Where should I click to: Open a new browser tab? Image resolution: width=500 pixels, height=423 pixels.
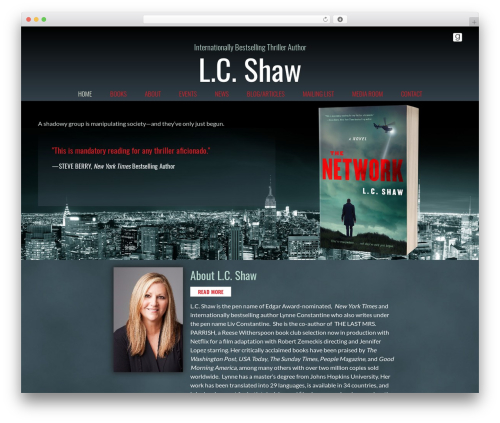pyautogui.click(x=474, y=22)
